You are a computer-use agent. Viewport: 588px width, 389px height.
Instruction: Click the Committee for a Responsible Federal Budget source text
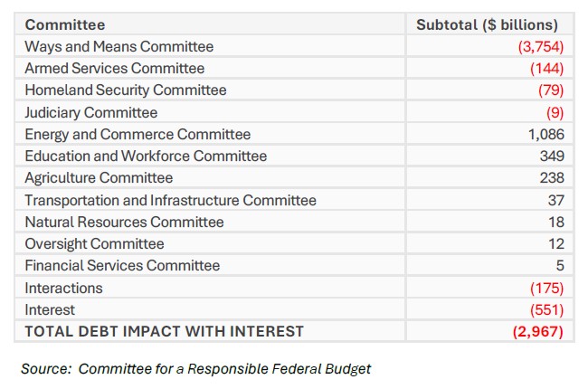click(x=225, y=368)
